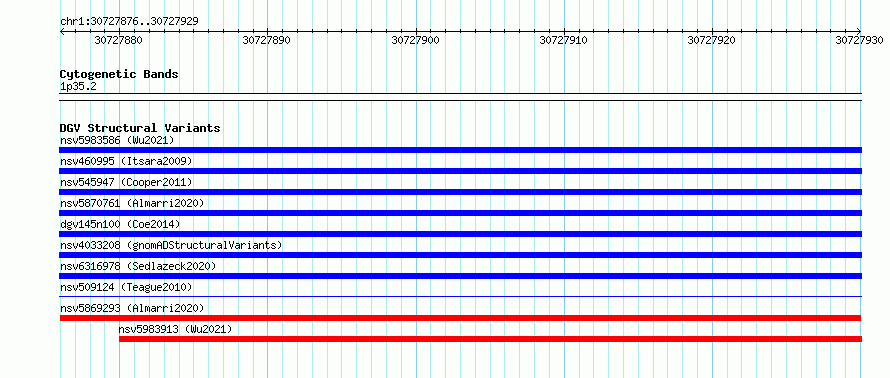
Task: Click ruler position 30727900
Action: coord(415,40)
